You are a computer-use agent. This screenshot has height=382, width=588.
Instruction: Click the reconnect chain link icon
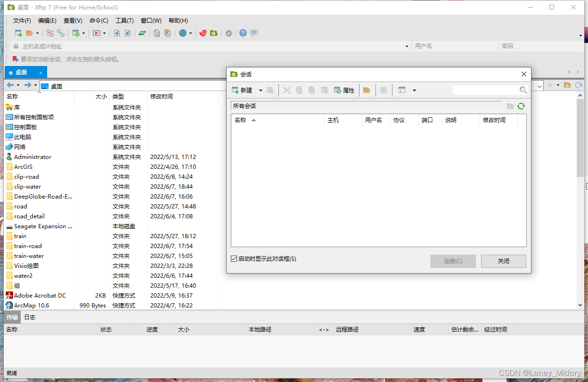click(x=61, y=33)
